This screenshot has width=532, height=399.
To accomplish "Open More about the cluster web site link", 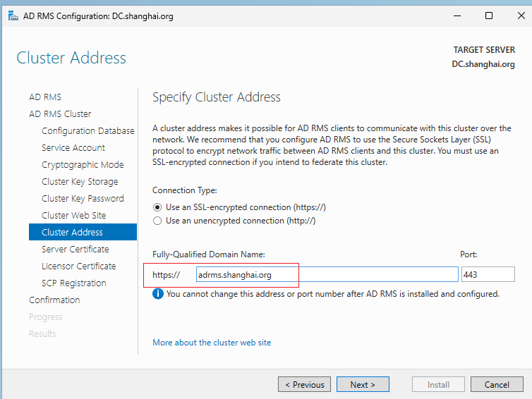I will pos(212,343).
